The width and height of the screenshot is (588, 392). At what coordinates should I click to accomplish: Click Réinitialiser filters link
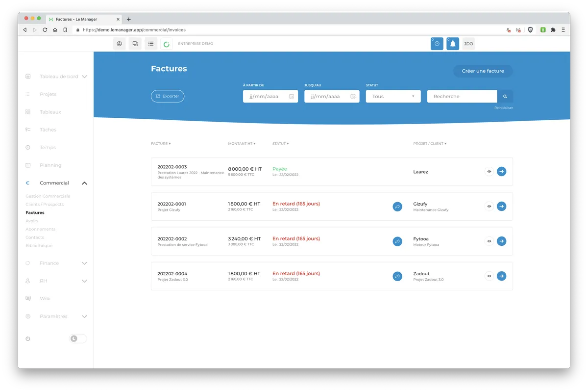pyautogui.click(x=504, y=108)
